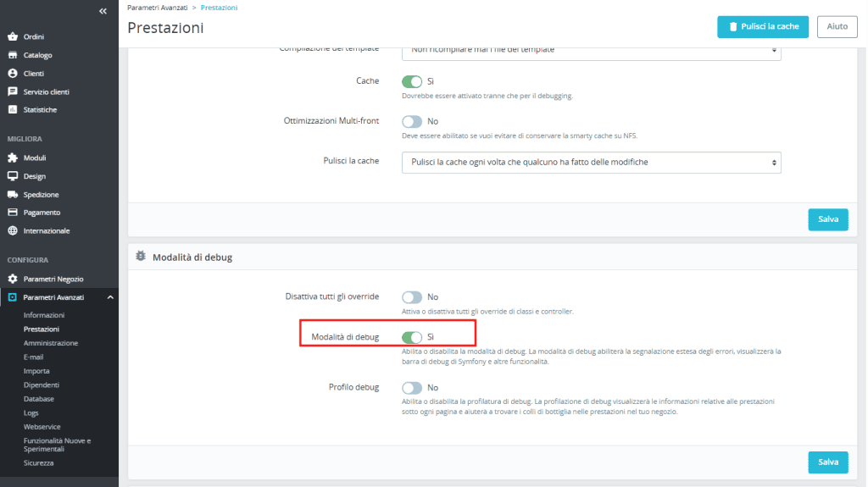
Task: Enable the Profilo debug switch
Action: (x=412, y=388)
